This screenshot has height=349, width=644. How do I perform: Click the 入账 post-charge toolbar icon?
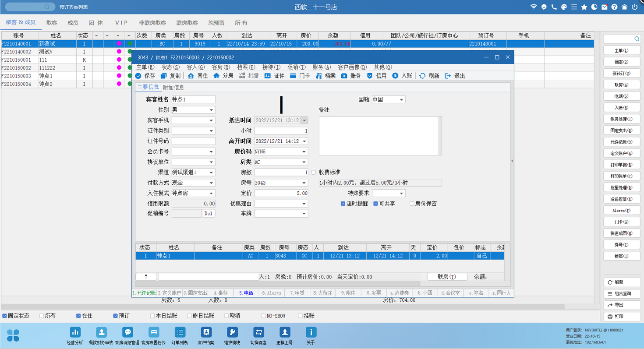click(x=395, y=76)
